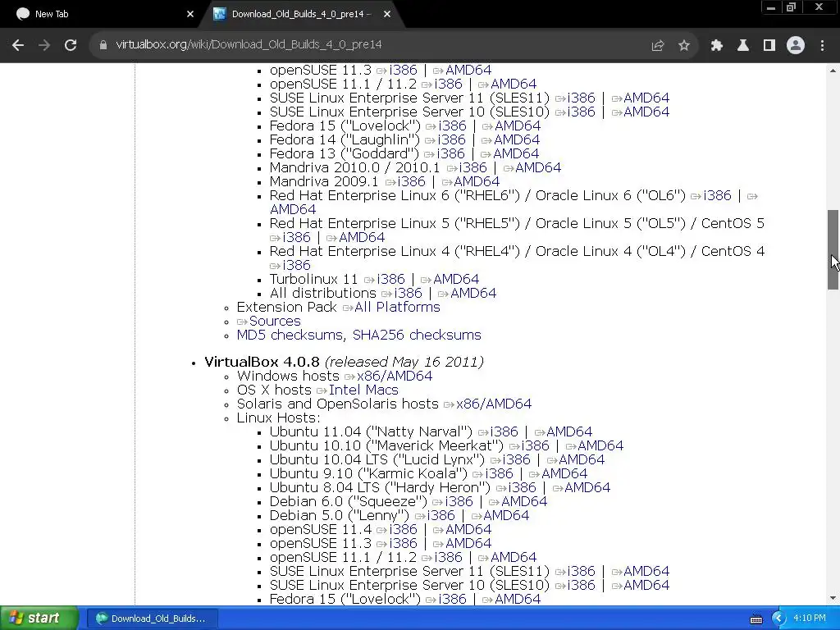Open the OS X hosts Intel Macs link
This screenshot has height=630, width=840.
363,390
